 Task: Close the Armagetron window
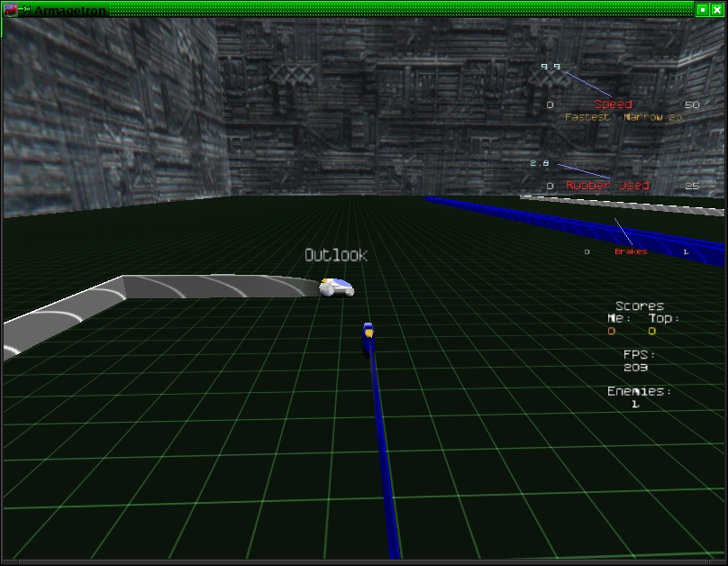tap(717, 10)
